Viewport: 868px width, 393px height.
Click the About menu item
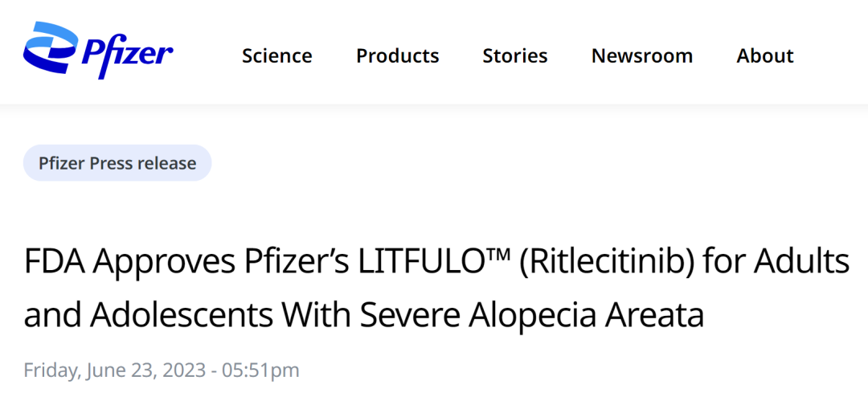[x=765, y=56]
